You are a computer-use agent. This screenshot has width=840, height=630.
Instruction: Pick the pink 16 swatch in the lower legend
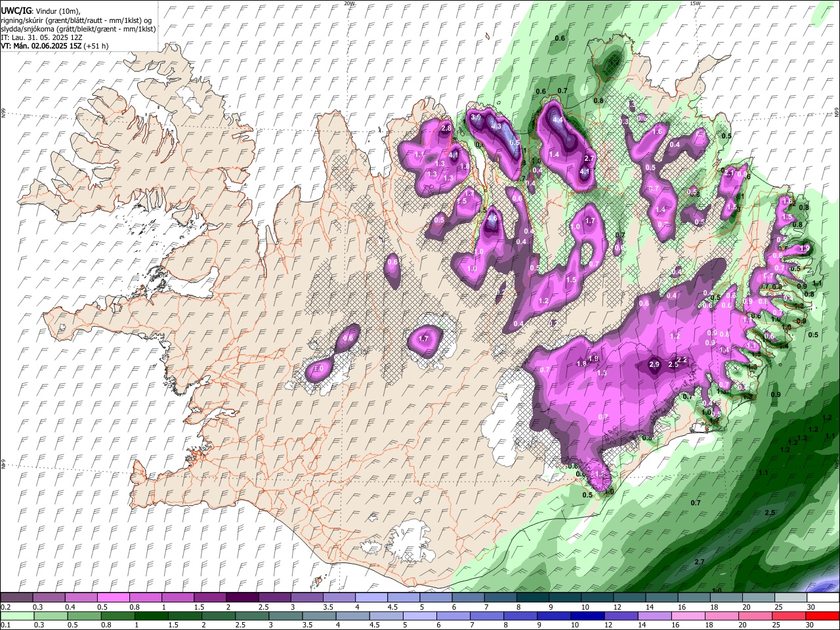click(x=688, y=616)
